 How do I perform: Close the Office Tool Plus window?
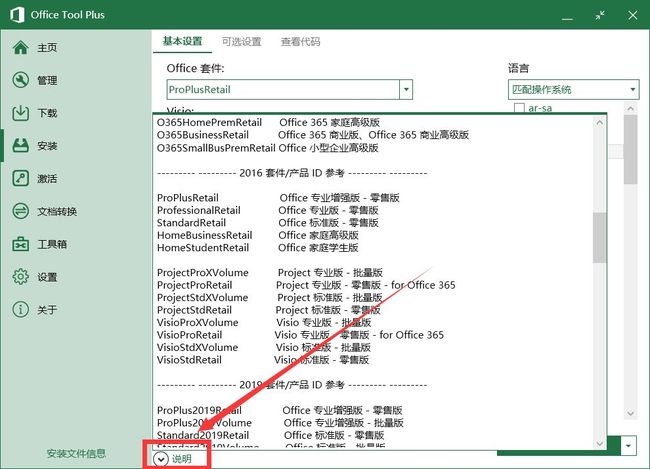coord(633,15)
